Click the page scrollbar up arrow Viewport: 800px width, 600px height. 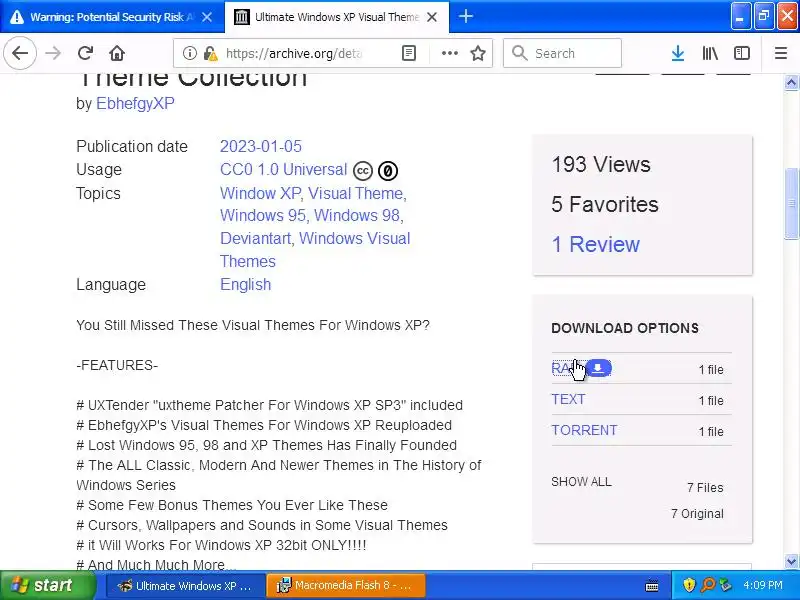click(791, 82)
